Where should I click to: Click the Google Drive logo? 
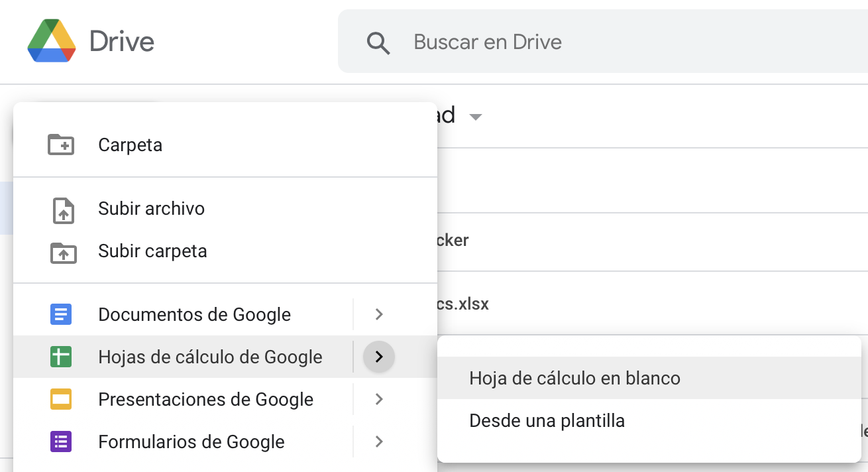coord(52,41)
